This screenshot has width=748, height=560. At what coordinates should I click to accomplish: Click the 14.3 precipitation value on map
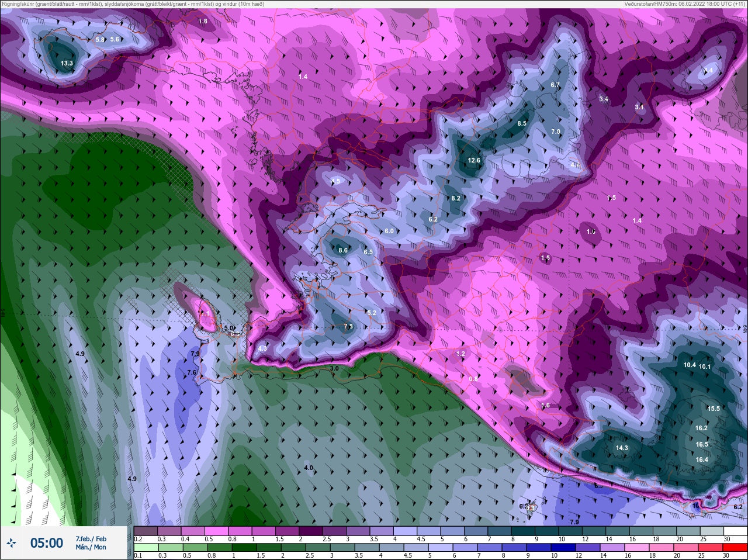(x=622, y=448)
